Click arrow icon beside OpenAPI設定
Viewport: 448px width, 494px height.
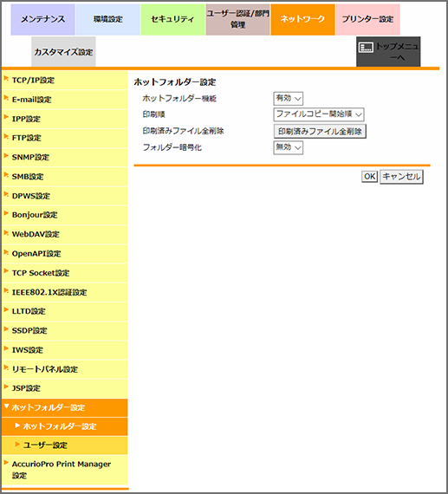click(6, 252)
